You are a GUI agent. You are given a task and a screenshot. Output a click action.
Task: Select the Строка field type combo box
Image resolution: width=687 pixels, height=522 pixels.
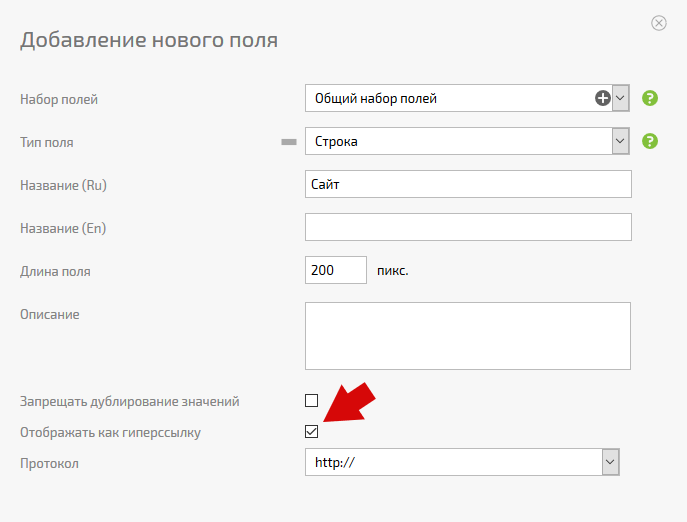(x=467, y=141)
